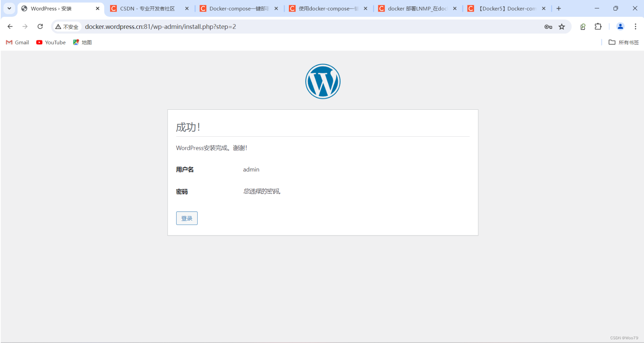Image resolution: width=644 pixels, height=343 pixels.
Task: Expand the 所有书签 bookmarks folder
Action: point(623,42)
